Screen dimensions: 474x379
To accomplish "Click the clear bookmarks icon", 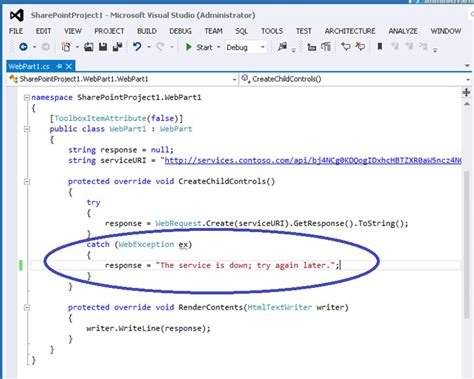I will click(423, 47).
